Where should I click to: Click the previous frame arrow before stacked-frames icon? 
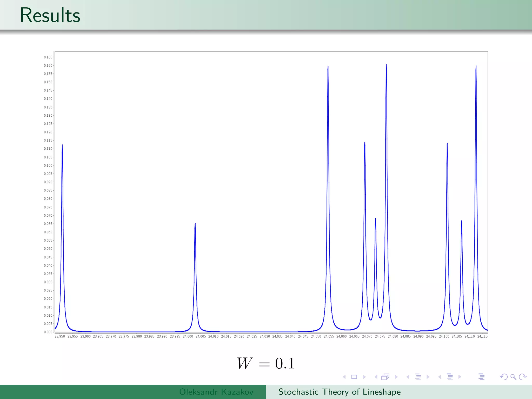point(376,377)
